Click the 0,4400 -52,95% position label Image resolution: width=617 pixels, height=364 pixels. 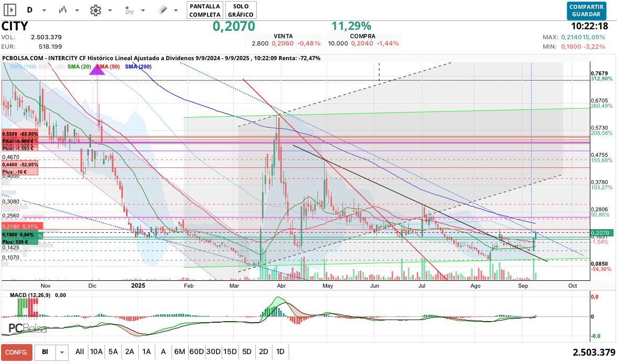click(x=20, y=165)
